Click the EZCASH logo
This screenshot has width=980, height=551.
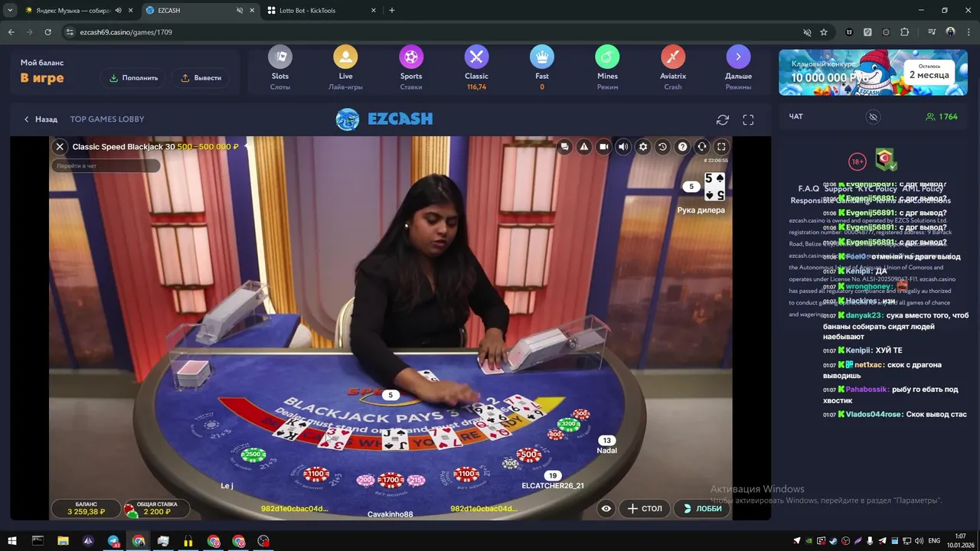pos(384,119)
